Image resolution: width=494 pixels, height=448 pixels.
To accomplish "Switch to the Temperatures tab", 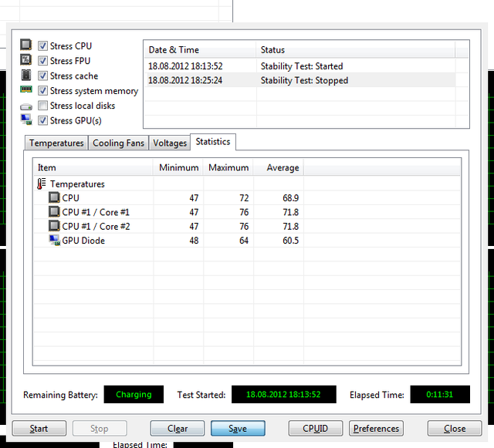I will click(56, 143).
